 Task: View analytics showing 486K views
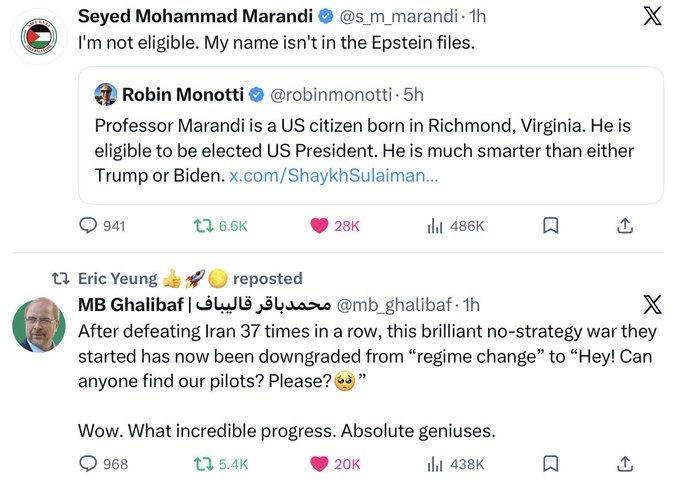(x=435, y=226)
